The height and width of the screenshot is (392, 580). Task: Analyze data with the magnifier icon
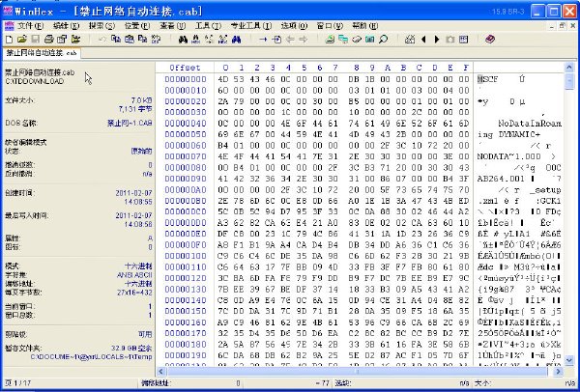point(383,40)
